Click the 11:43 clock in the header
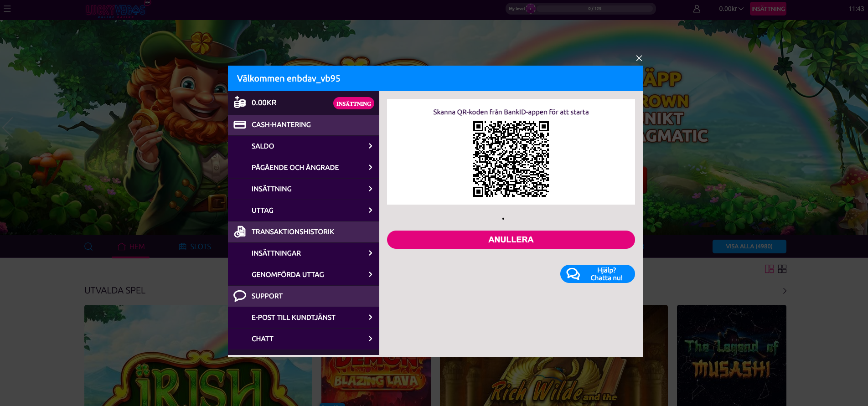868x406 pixels. click(856, 9)
